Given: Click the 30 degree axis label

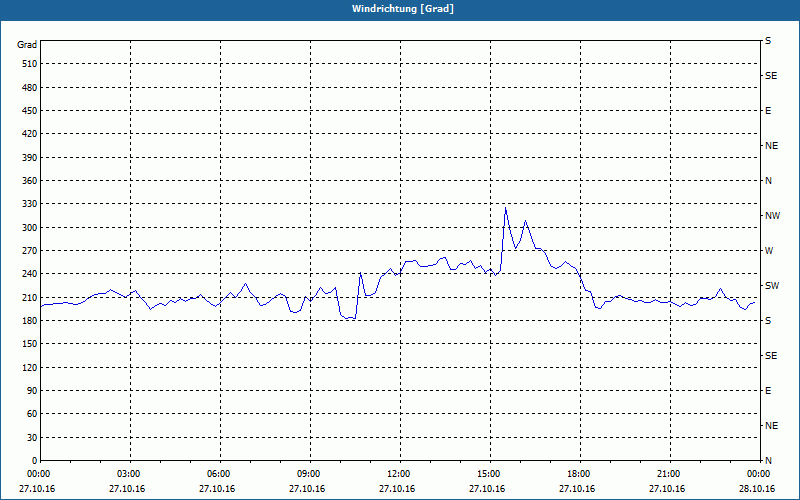Looking at the screenshot, I should [x=32, y=438].
